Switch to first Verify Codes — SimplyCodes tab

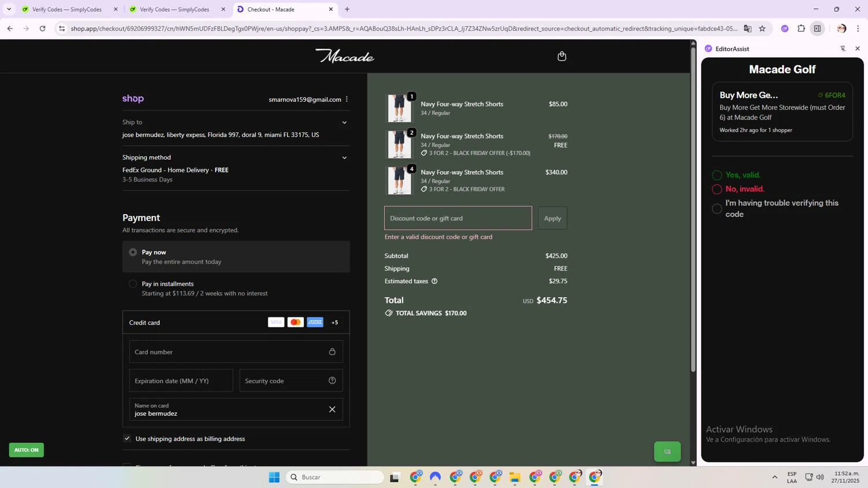(67, 9)
